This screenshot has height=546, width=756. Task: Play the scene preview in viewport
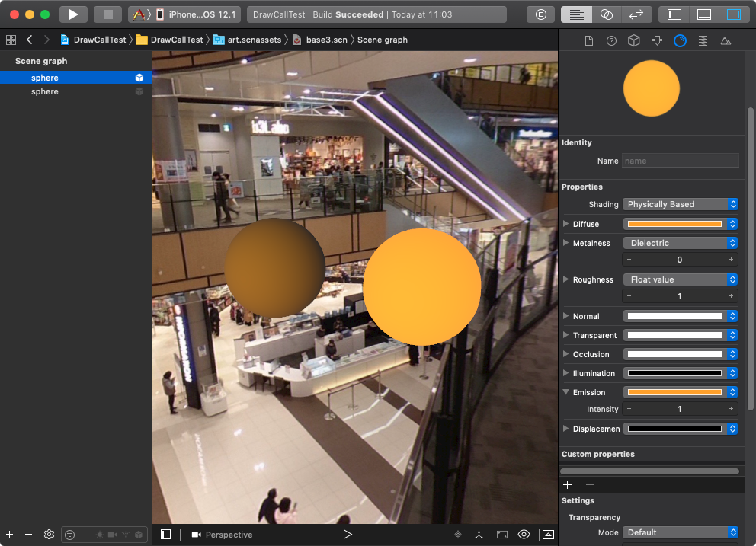(348, 535)
